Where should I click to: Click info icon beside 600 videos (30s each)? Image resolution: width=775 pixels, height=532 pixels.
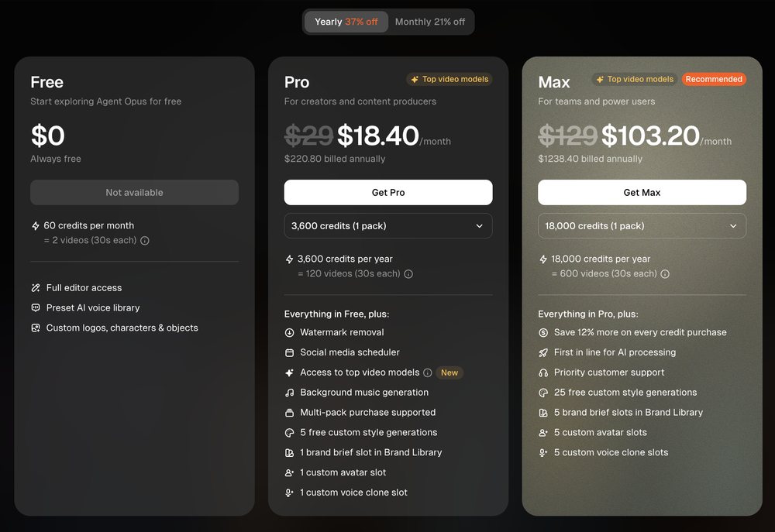[665, 274]
